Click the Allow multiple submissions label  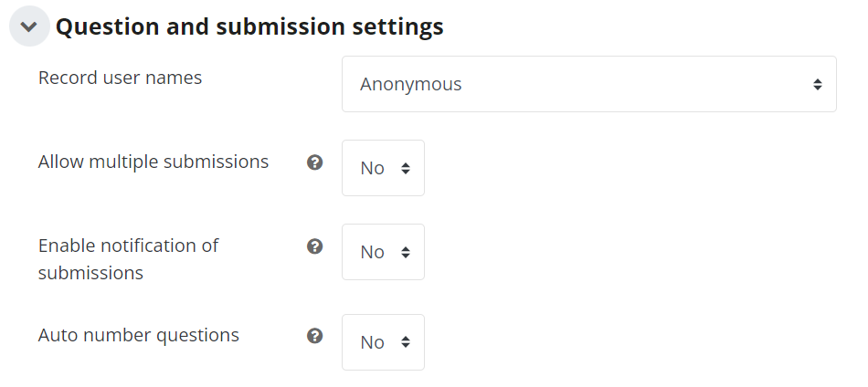coord(153,162)
